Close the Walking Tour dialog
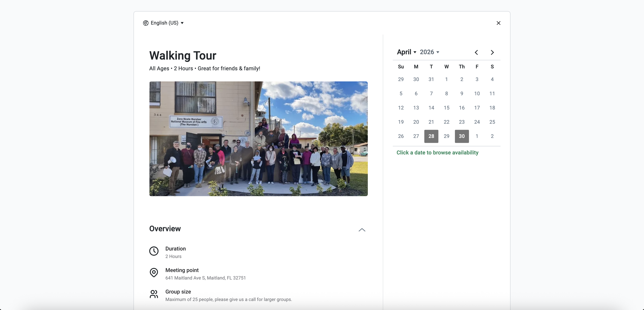This screenshot has height=310, width=644. [x=498, y=23]
